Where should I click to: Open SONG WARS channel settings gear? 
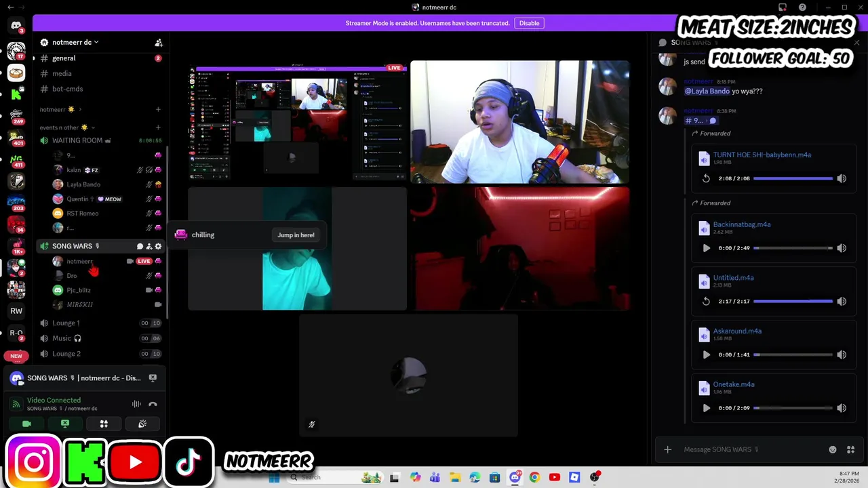click(x=158, y=246)
